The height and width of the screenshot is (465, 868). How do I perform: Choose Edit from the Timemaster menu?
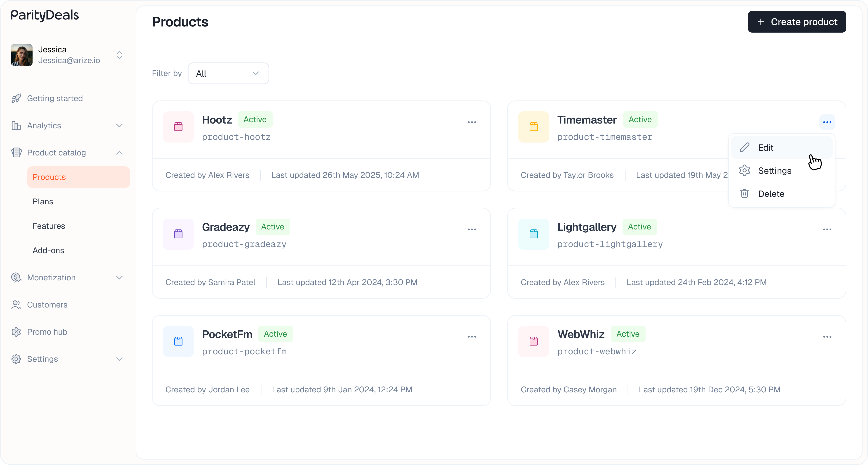coord(766,148)
